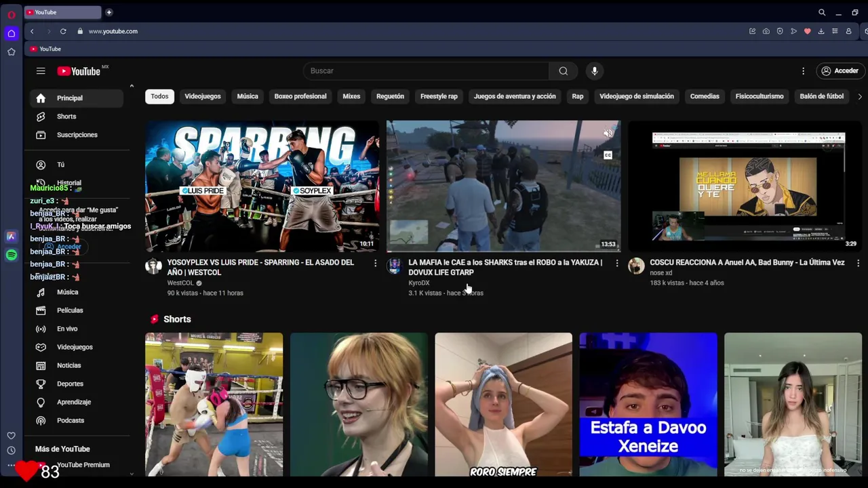Open the Opera sidebar home icon
The height and width of the screenshot is (488, 868).
click(x=12, y=33)
